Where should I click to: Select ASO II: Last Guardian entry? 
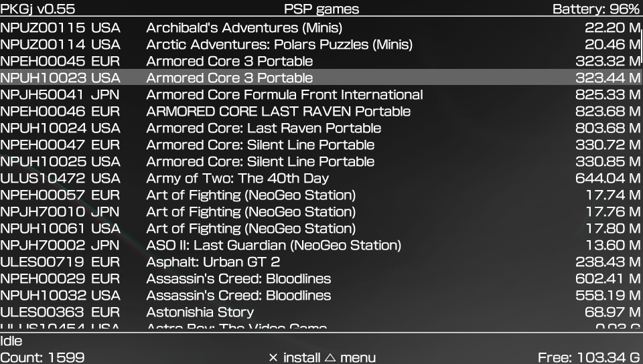coord(321,245)
